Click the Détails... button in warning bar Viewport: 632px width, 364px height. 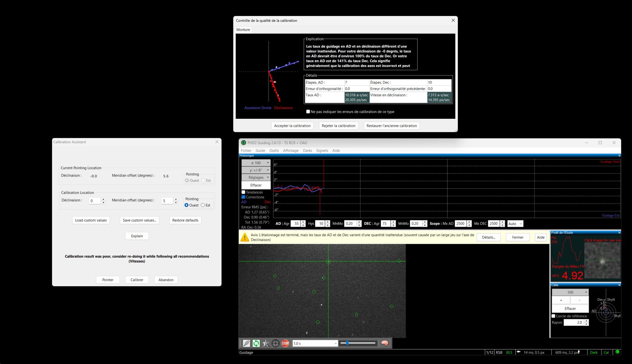click(x=488, y=237)
